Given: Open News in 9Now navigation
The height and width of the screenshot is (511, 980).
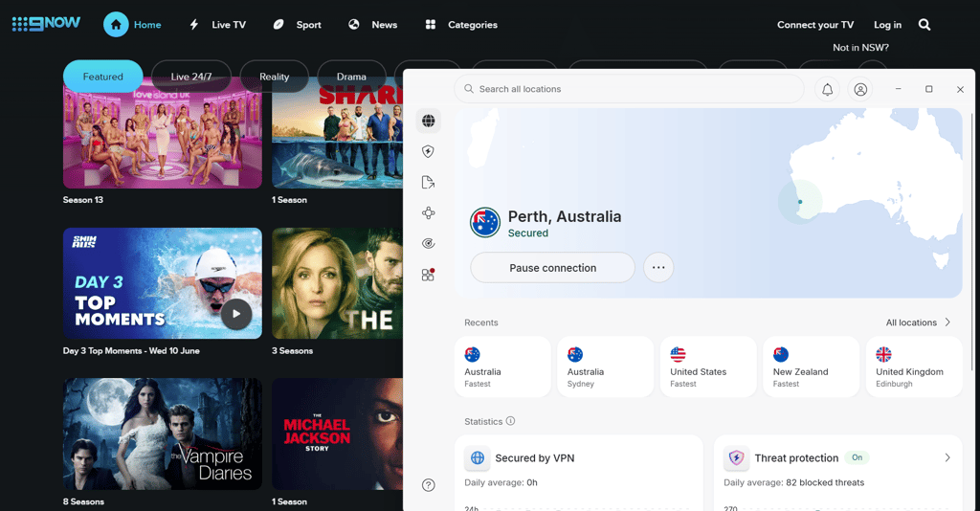Looking at the screenshot, I should coord(372,25).
